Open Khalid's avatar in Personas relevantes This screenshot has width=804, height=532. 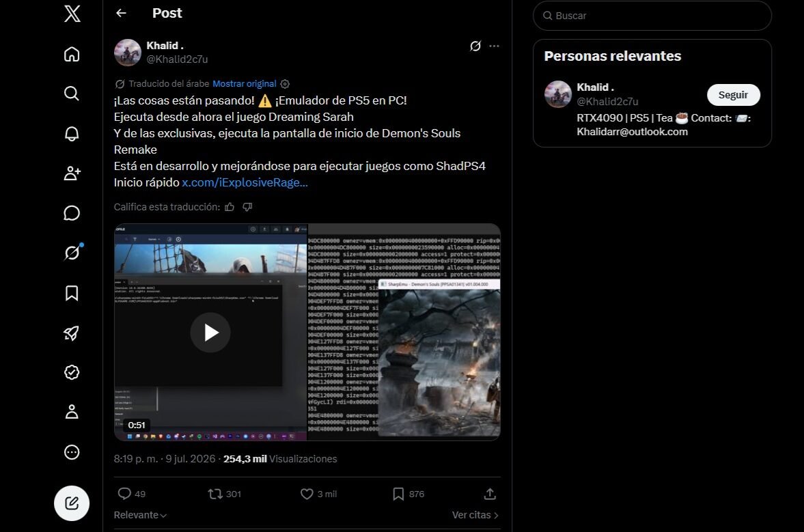click(x=558, y=94)
